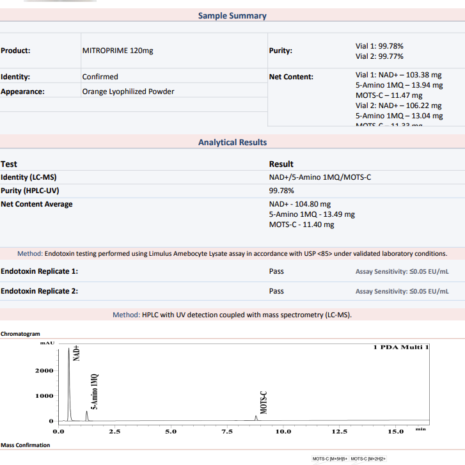Click 5-Amino 1MQ – 13.04 mg value
This screenshot has width=465, height=465.
coord(399,116)
